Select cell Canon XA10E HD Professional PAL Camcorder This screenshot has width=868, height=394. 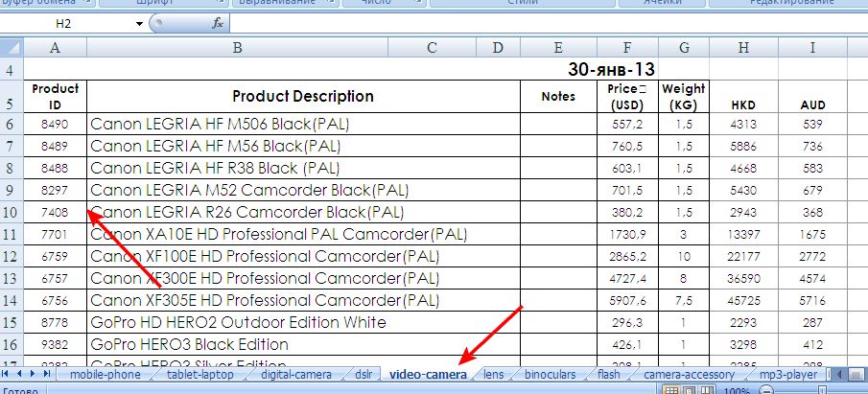[303, 234]
